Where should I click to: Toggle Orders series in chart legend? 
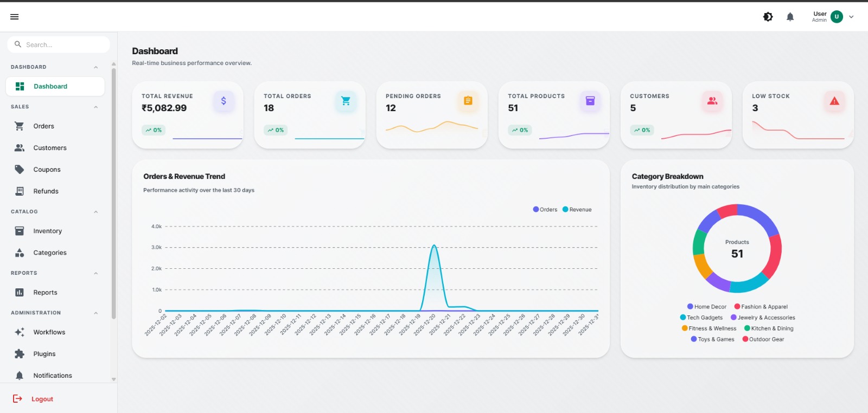[545, 209]
